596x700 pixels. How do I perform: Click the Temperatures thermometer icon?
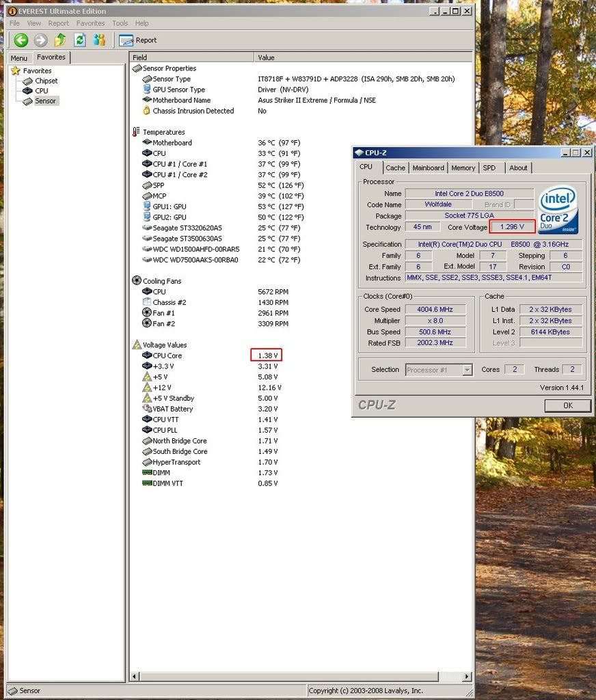(136, 132)
